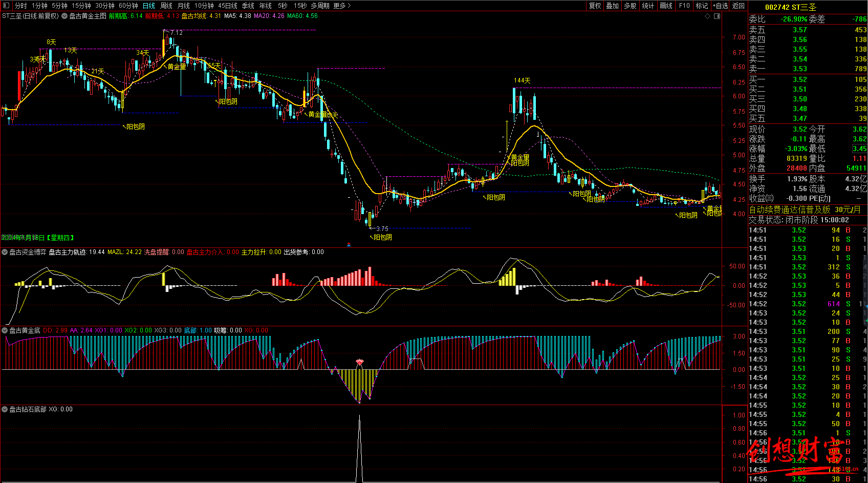The height and width of the screenshot is (483, 868).
Task: Click the 盘古均线: 4.31 value
Action: [201, 16]
